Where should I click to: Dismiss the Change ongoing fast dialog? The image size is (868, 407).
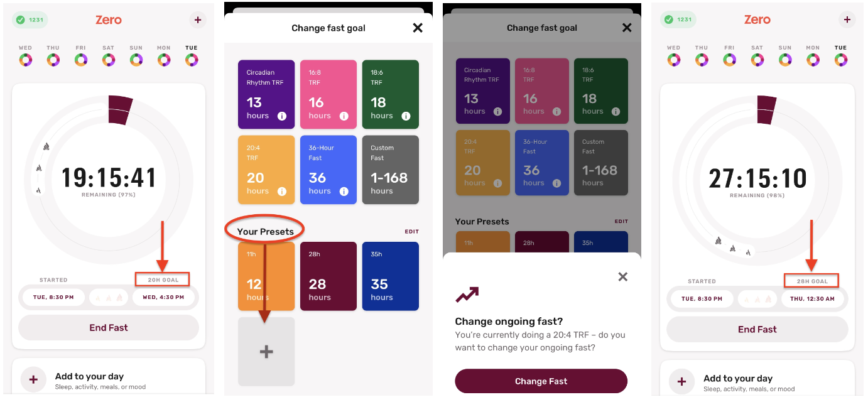click(622, 276)
